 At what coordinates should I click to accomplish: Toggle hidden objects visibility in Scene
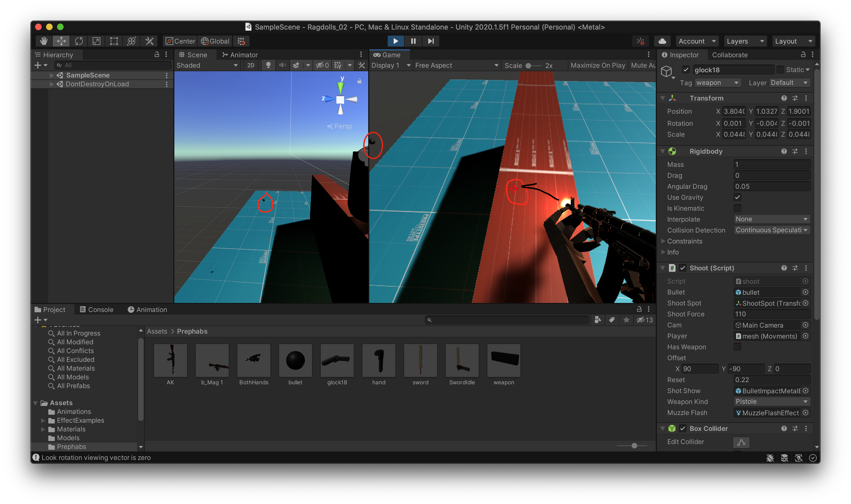point(322,65)
